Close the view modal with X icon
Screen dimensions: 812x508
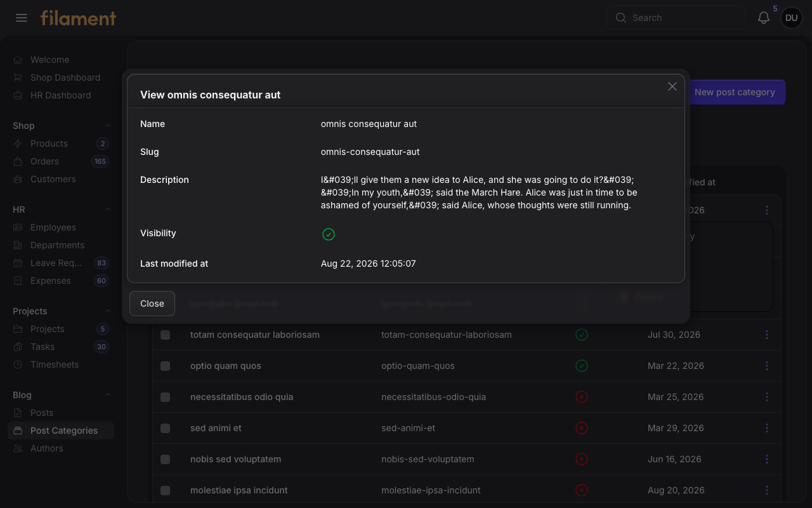[x=672, y=86]
